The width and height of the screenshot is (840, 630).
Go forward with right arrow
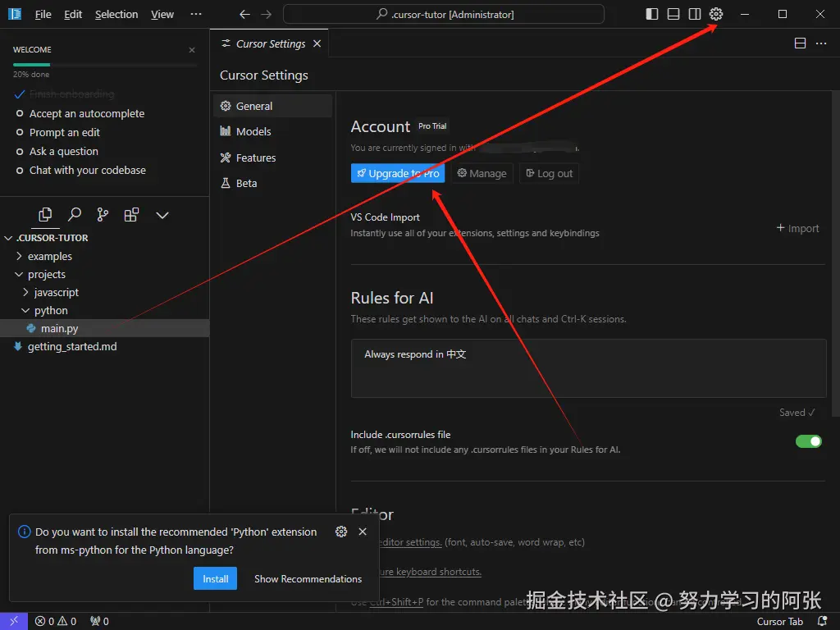[267, 15]
